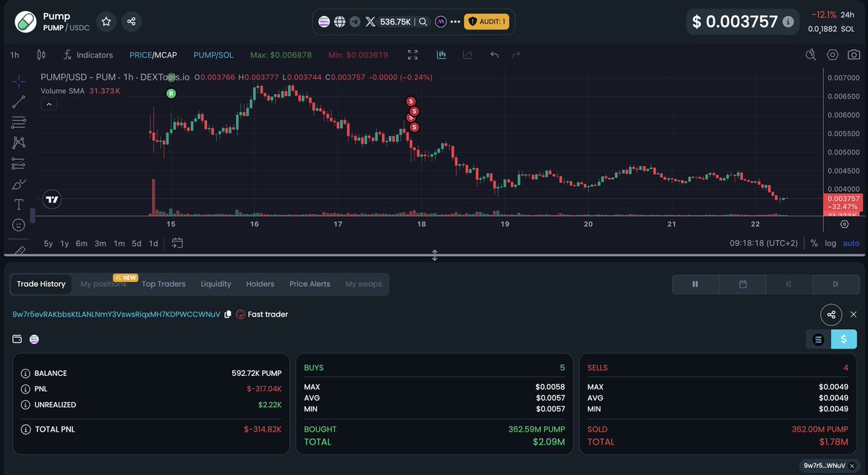Image resolution: width=868 pixels, height=475 pixels.
Task: Open the Indicators menu
Action: pyautogui.click(x=88, y=55)
